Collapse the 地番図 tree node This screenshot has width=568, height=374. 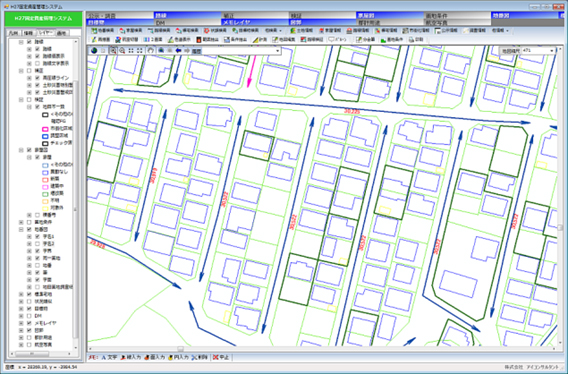pos(21,229)
